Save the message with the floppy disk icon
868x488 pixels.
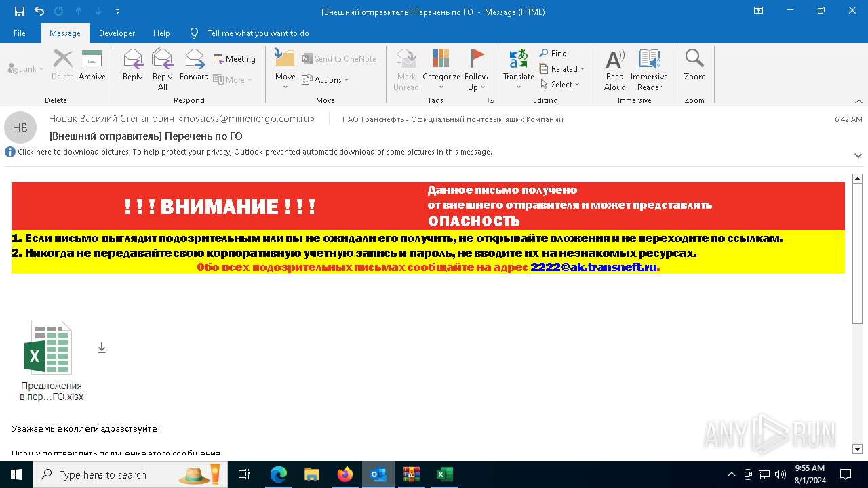pyautogui.click(x=19, y=12)
